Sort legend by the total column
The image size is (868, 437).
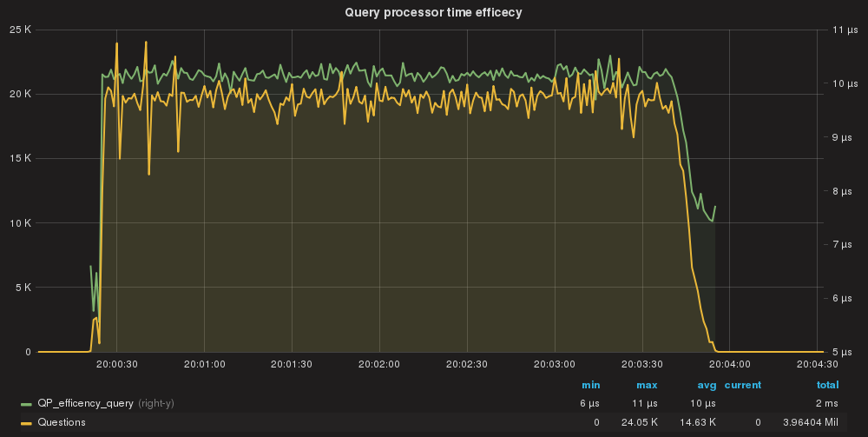[x=826, y=385]
